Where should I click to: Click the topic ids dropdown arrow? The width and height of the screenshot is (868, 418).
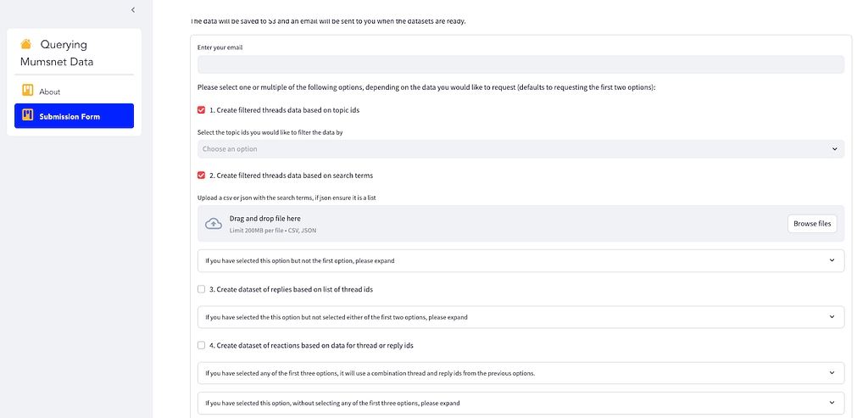tap(835, 149)
